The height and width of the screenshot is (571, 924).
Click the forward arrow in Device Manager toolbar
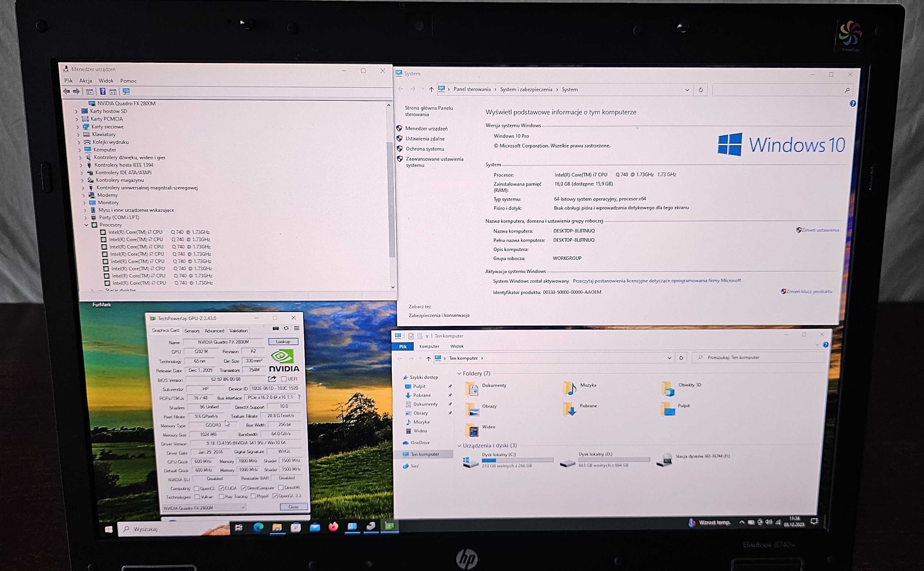pyautogui.click(x=76, y=91)
